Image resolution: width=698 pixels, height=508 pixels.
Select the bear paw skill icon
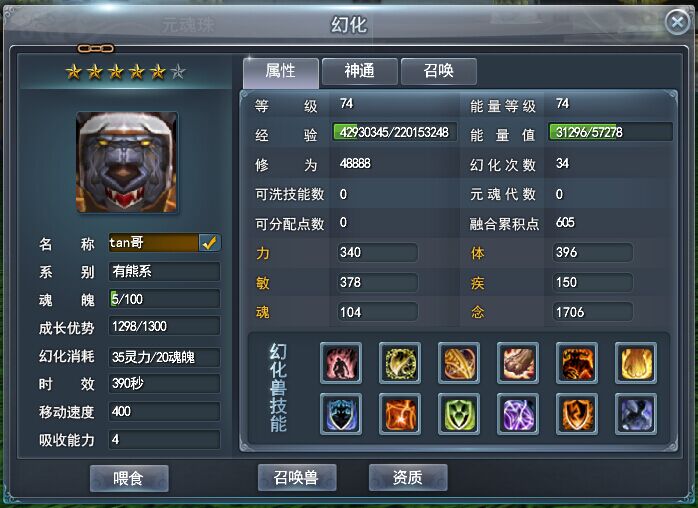518,363
